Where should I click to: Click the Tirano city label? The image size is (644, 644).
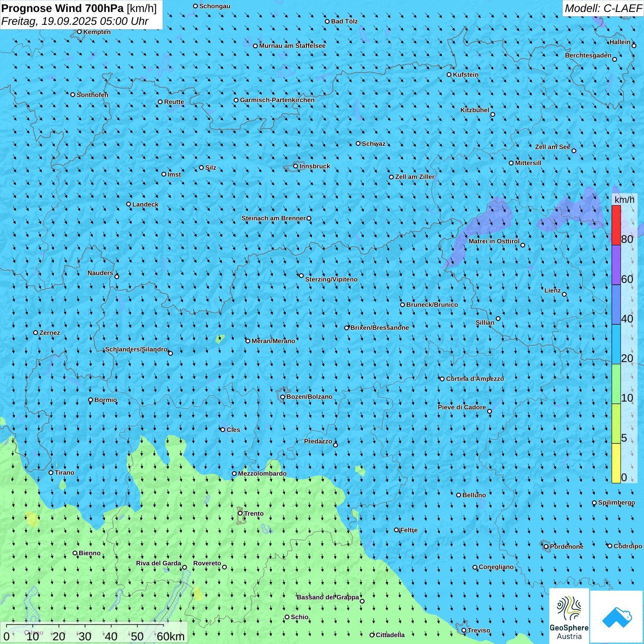click(64, 472)
